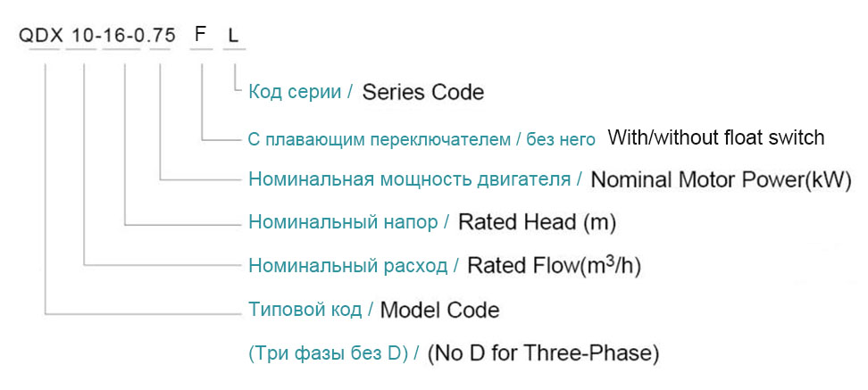Click the 'Номинальный напор' label
The width and height of the screenshot is (868, 390).
pyautogui.click(x=342, y=221)
